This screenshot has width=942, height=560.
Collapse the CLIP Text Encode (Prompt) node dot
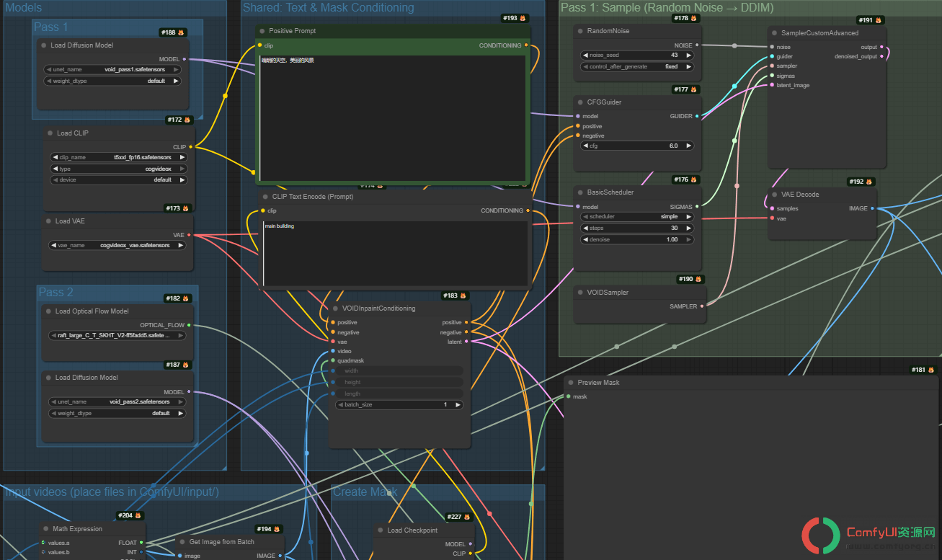coord(265,197)
